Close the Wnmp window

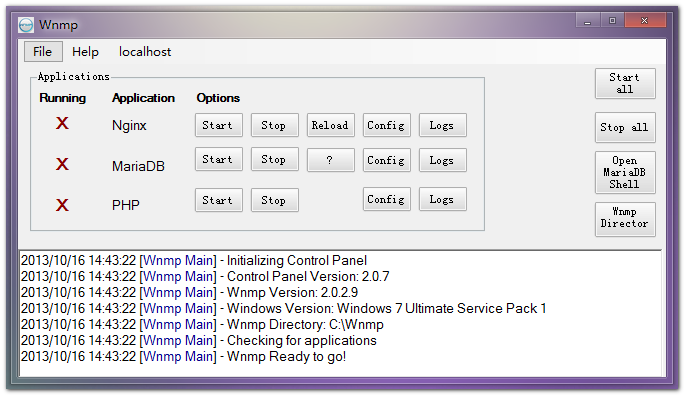[x=645, y=21]
